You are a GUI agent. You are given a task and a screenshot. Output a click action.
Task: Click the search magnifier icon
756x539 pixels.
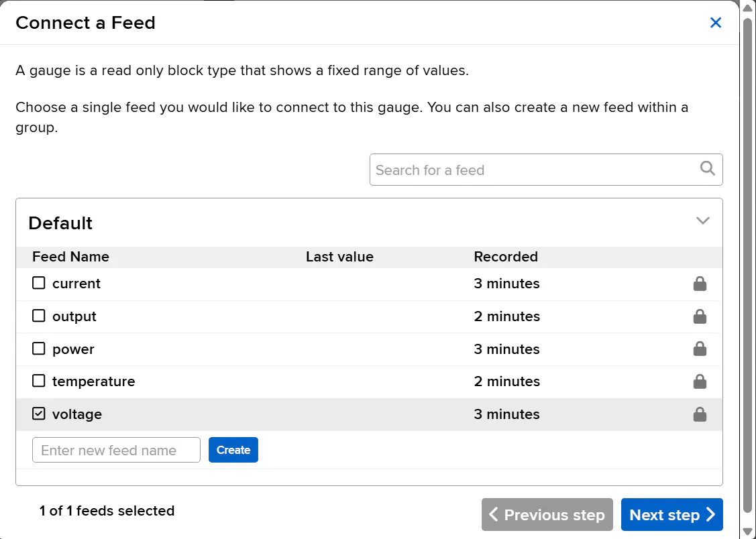(x=707, y=168)
